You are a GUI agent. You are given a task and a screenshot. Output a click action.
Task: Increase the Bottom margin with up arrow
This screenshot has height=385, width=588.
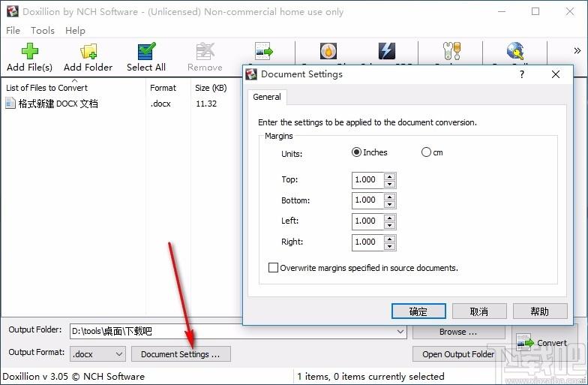(x=390, y=197)
